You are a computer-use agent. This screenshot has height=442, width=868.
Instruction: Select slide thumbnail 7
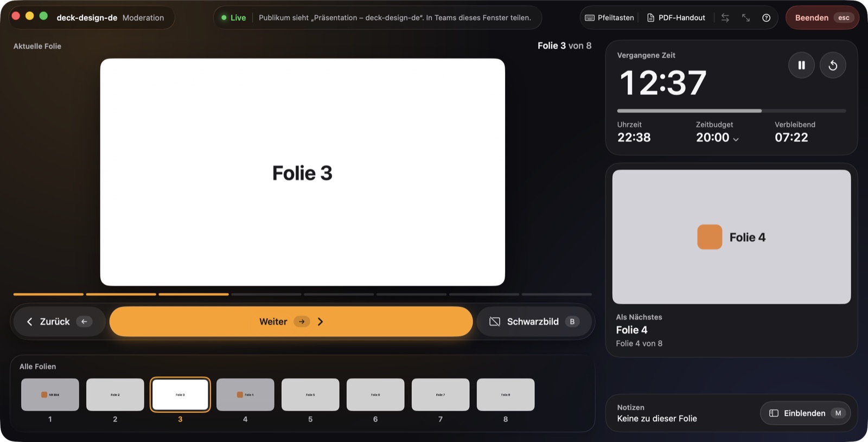point(441,394)
